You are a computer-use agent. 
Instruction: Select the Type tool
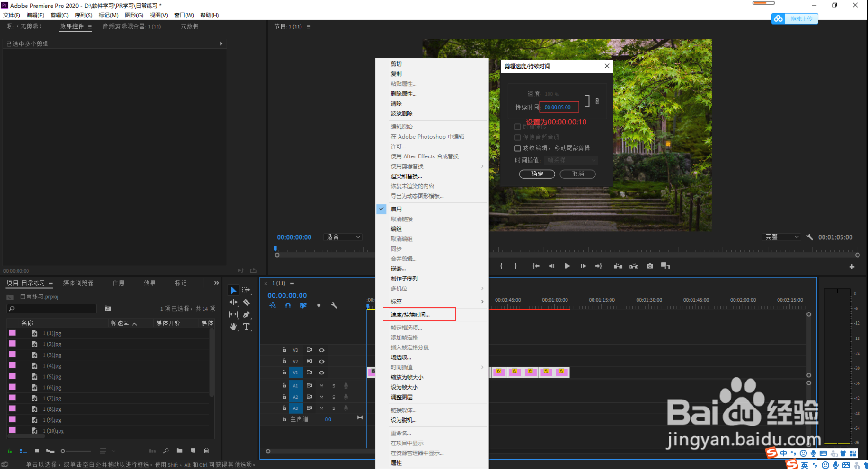(246, 327)
